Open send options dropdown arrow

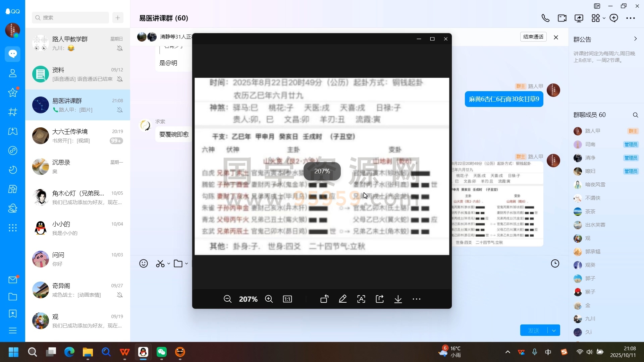554,330
